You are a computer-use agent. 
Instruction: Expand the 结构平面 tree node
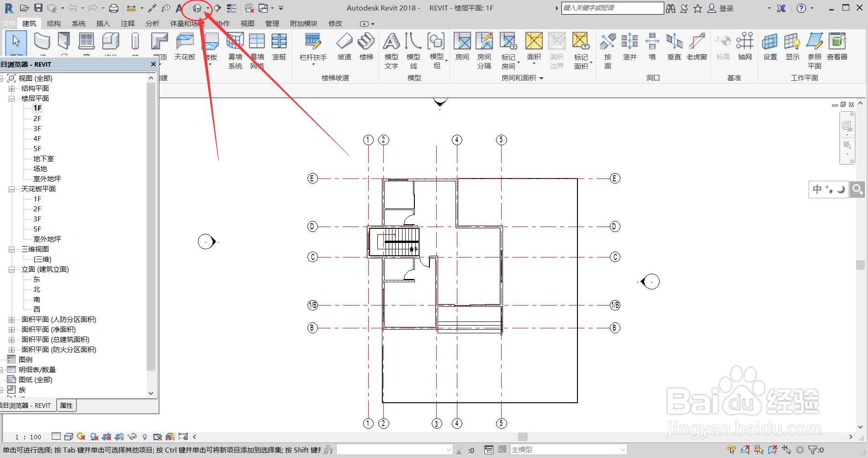click(x=11, y=89)
